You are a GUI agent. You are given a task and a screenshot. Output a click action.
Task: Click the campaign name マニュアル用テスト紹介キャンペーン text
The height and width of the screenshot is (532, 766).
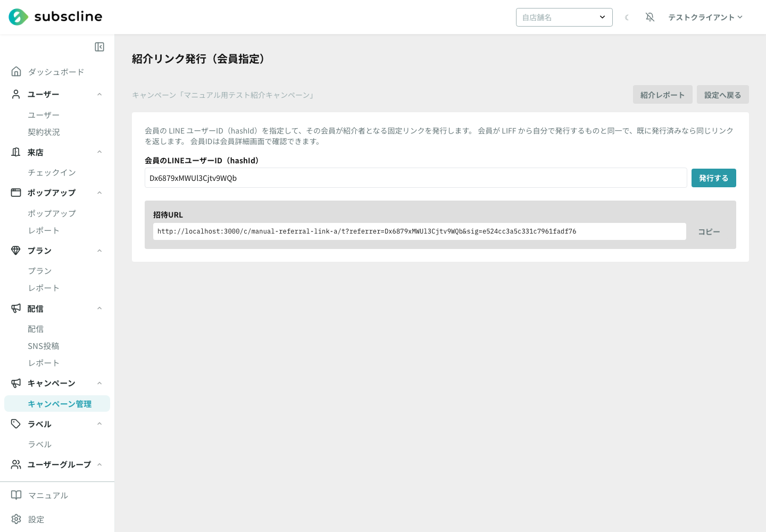pyautogui.click(x=247, y=95)
